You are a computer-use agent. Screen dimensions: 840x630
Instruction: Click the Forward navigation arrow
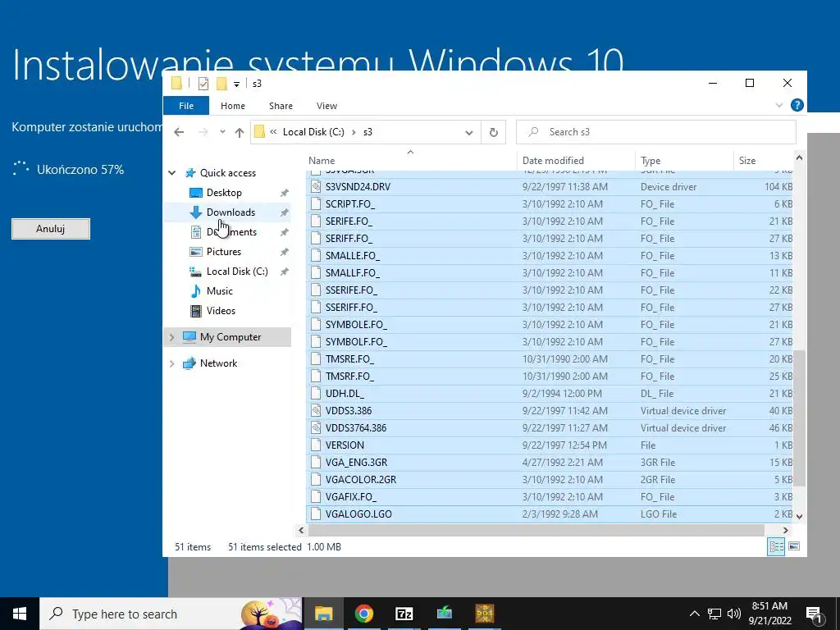(203, 132)
